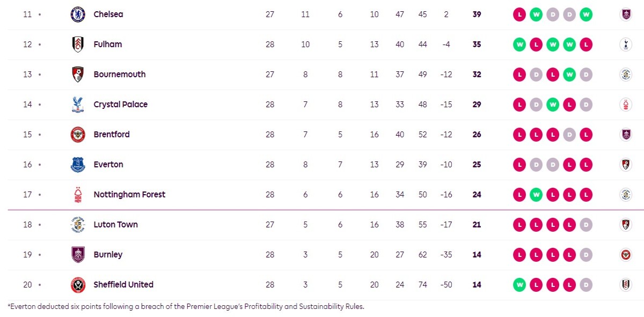Click Everton's blue club crest
This screenshot has width=644, height=317.
coord(78,165)
